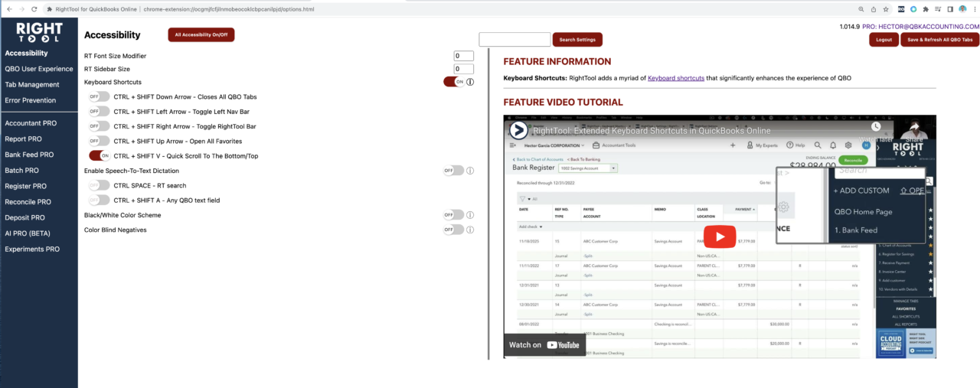Click PRO: HECTOR@QBKACCOUNTING.COM account link

(x=920, y=26)
